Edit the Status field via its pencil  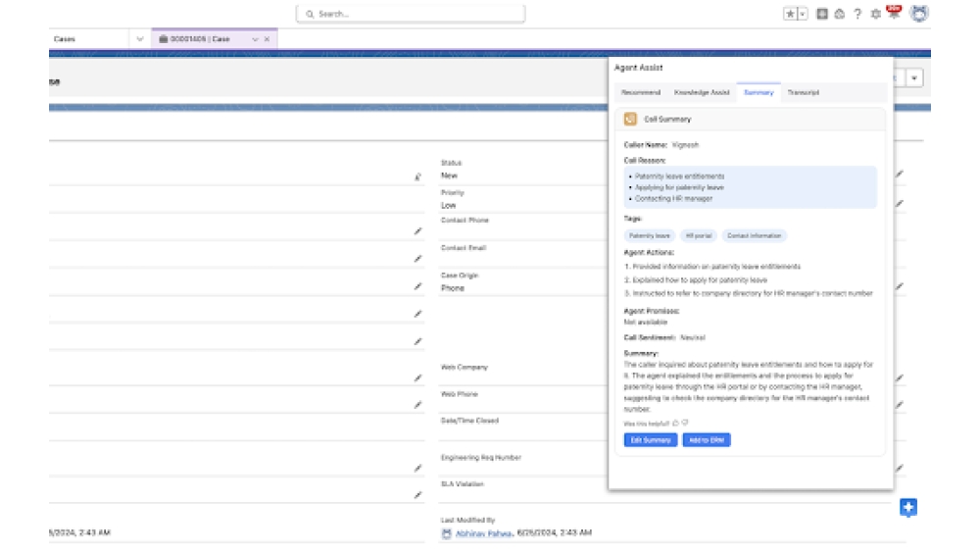pos(900,175)
